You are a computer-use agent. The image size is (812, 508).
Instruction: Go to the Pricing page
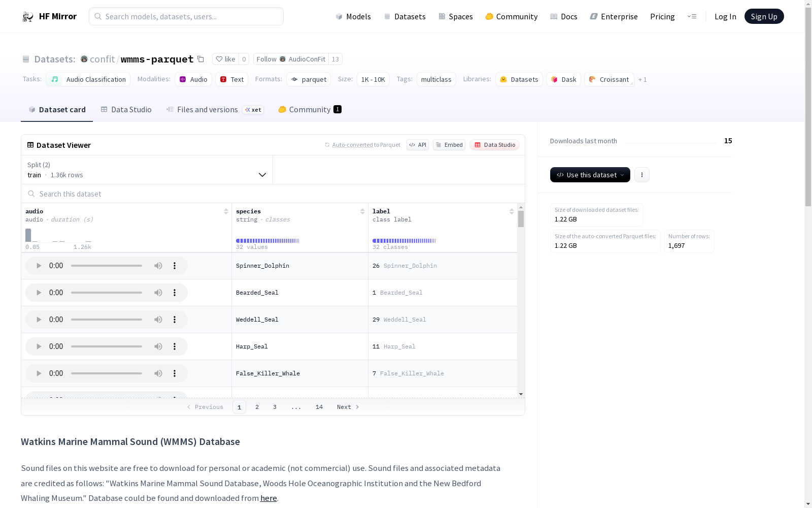tap(662, 16)
